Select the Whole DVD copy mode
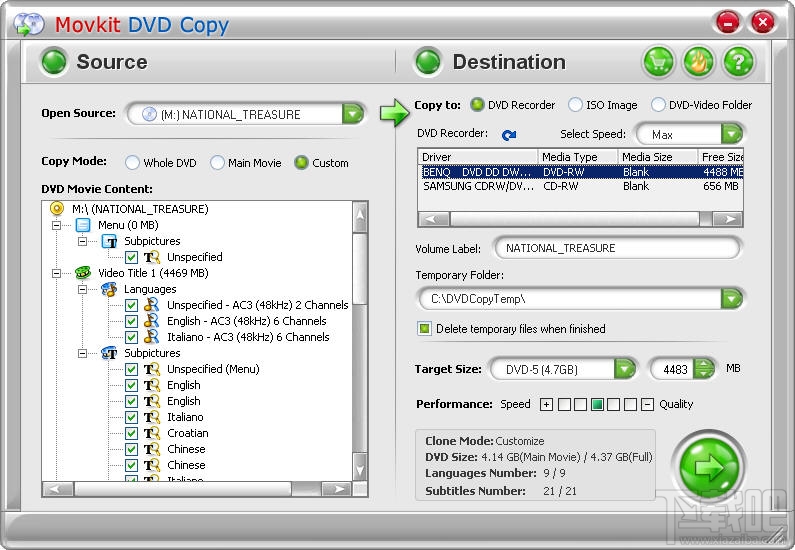 pyautogui.click(x=132, y=163)
